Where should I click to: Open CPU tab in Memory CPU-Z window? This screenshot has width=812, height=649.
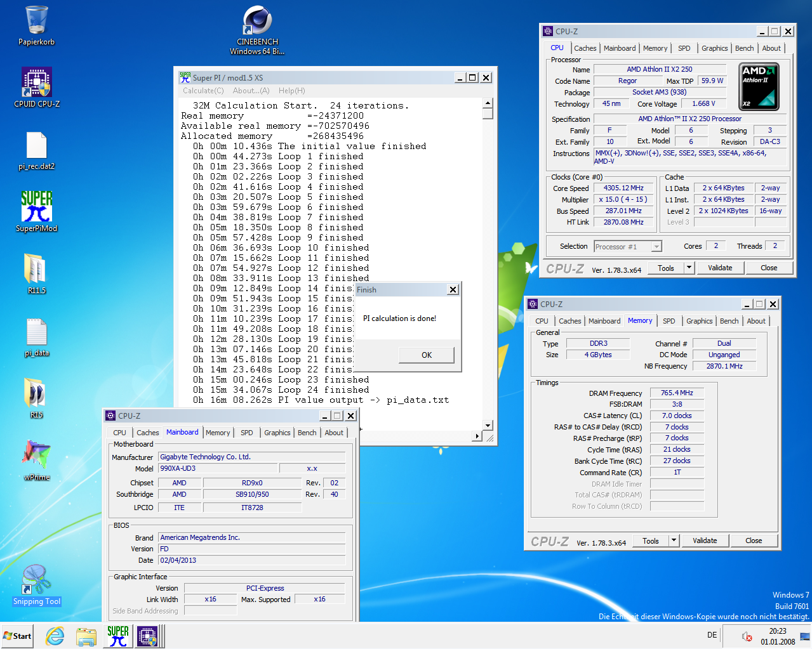[542, 321]
